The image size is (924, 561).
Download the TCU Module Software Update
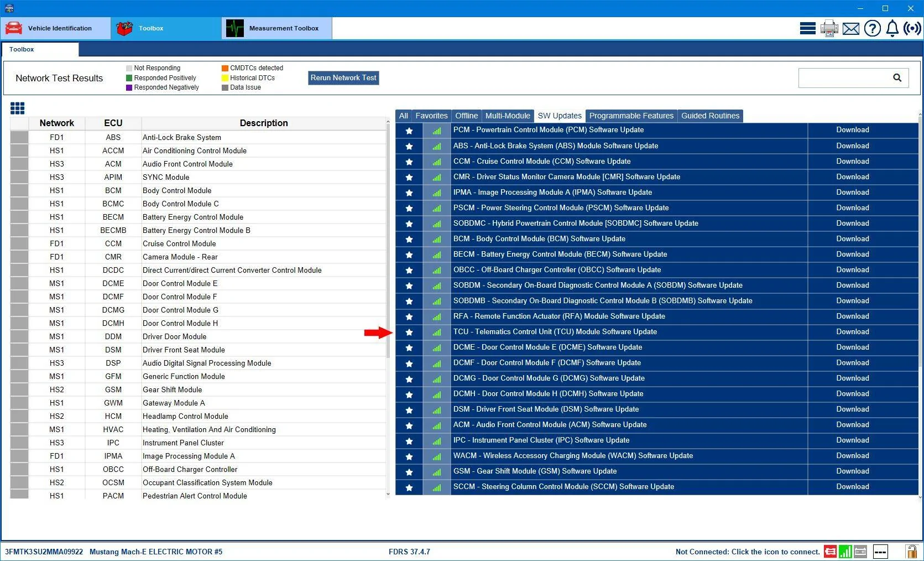click(x=852, y=332)
